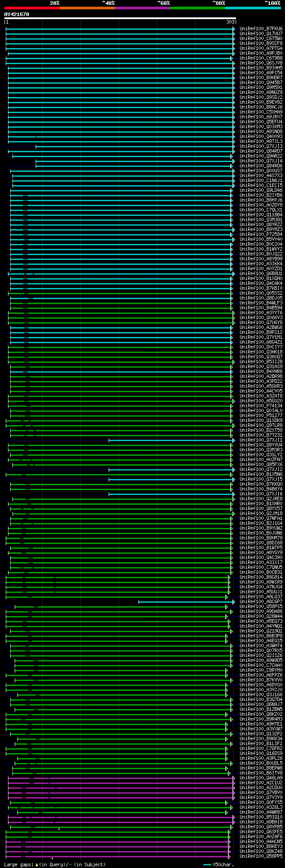The width and height of the screenshot is (285, 868).
Task: Click the red 20% identity legend segment
Action: [32, 8]
